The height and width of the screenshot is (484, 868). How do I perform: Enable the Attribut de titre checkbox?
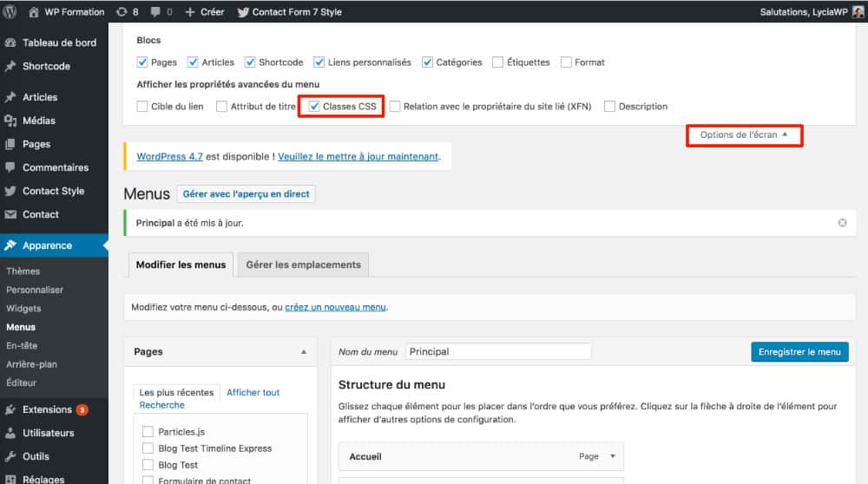pos(221,106)
